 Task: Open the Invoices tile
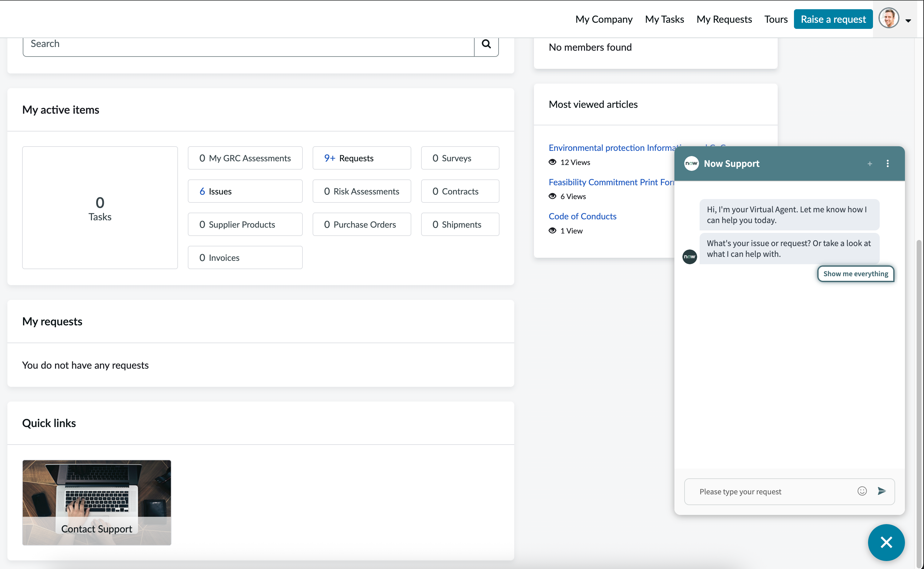click(245, 257)
